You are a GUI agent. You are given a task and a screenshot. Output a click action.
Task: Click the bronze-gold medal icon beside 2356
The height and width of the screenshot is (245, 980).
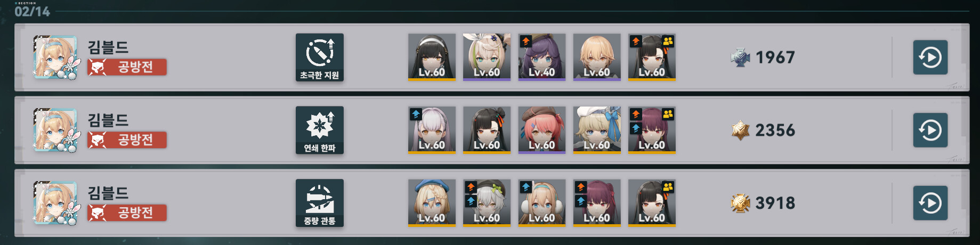[740, 130]
